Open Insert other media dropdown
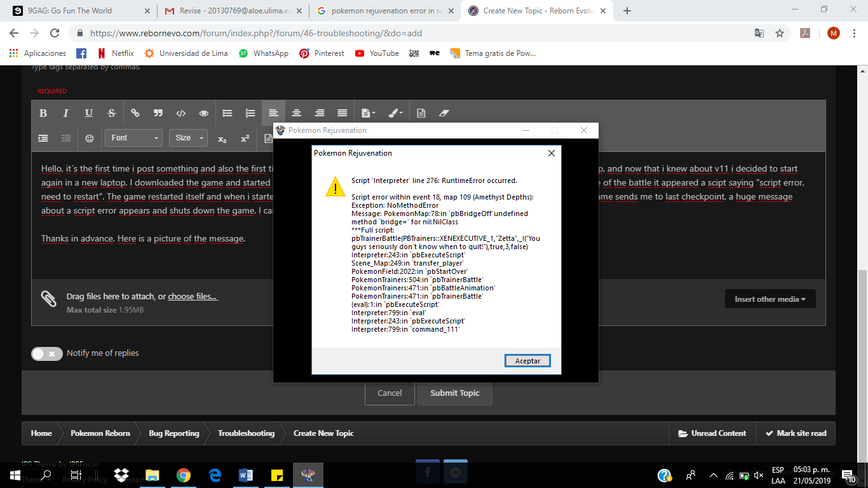Viewport: 868px width, 488px height. [770, 299]
